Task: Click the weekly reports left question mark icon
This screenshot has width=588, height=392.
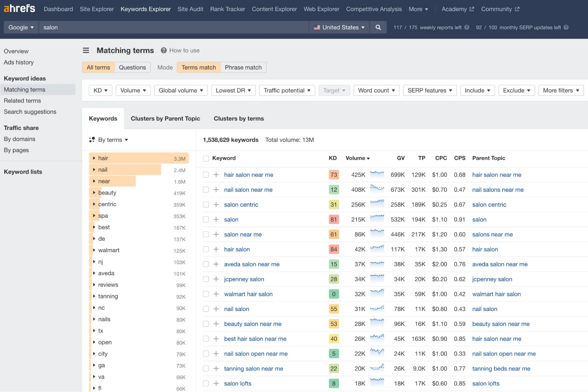Action: [467, 27]
